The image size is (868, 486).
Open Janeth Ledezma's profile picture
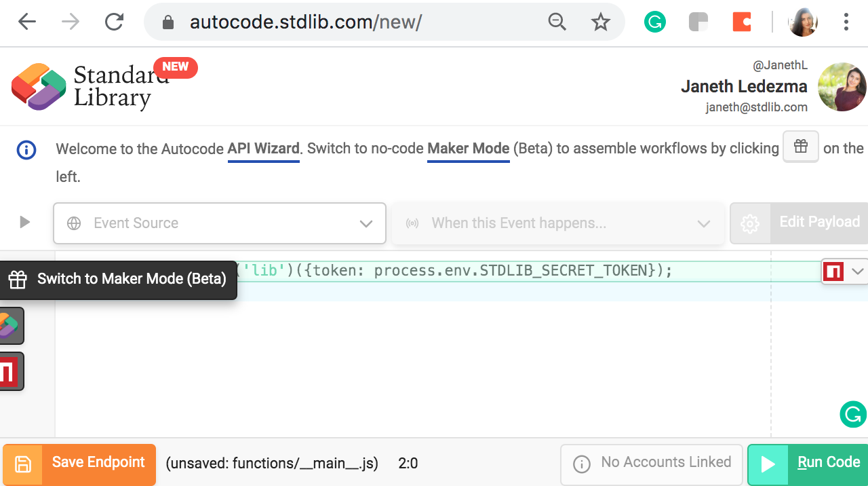click(x=842, y=87)
